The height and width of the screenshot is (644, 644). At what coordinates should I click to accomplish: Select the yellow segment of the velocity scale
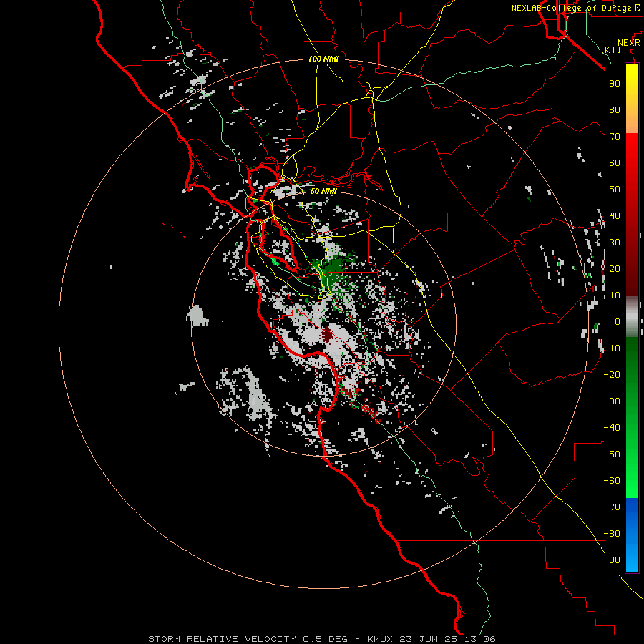pyautogui.click(x=632, y=99)
